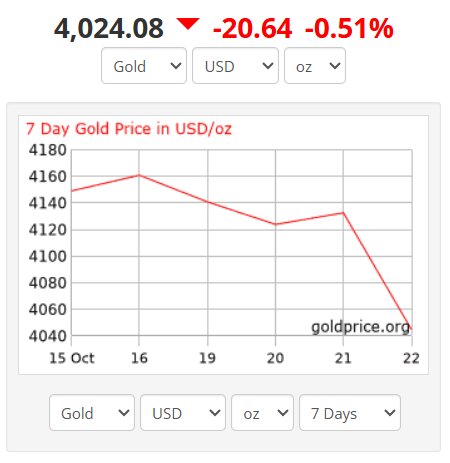
Task: Click the chevron arrow in top USD dropdown
Action: [268, 66]
